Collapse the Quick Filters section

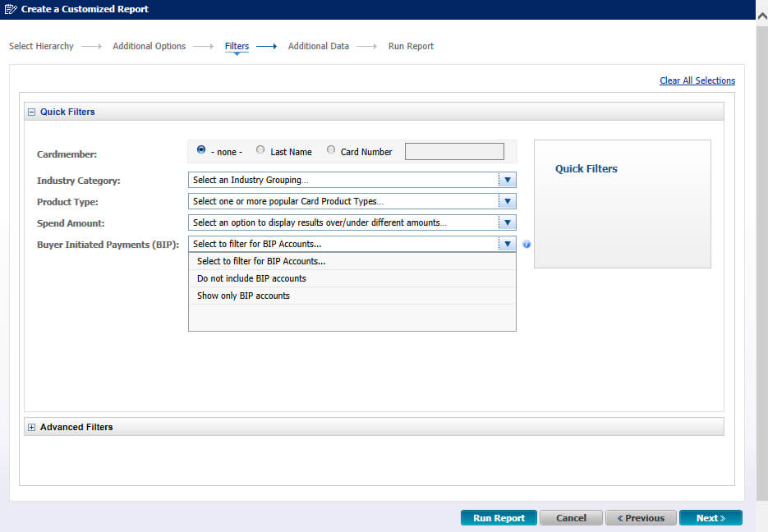(31, 111)
